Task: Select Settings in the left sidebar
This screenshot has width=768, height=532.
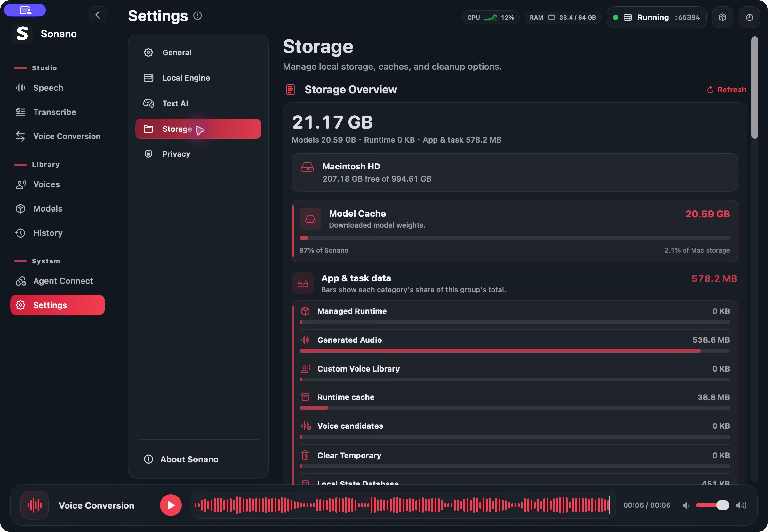Action: coord(57,305)
